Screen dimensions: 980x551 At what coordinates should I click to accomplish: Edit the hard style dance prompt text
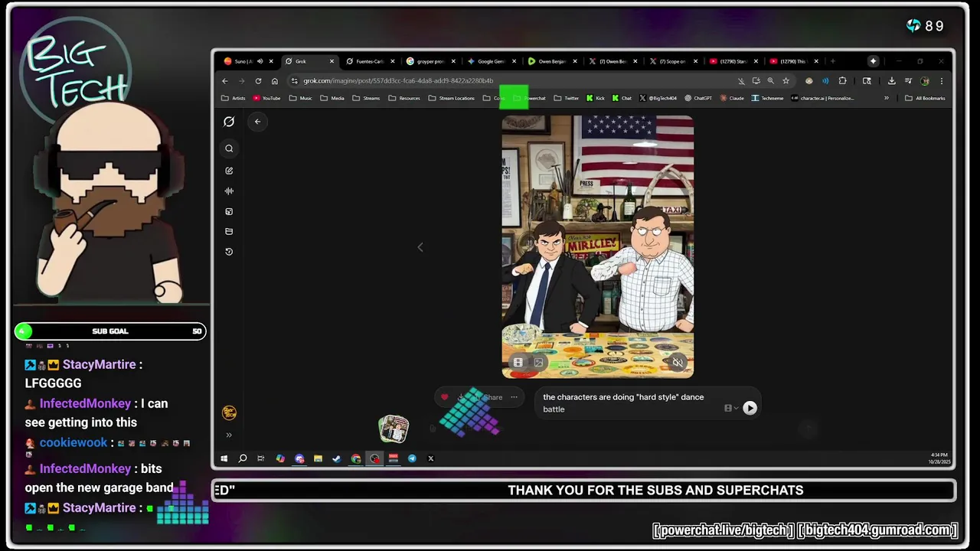point(623,403)
